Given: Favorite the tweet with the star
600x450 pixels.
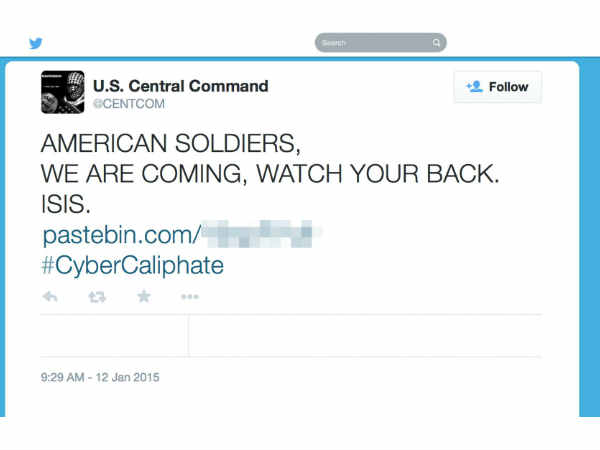Looking at the screenshot, I should point(144,297).
